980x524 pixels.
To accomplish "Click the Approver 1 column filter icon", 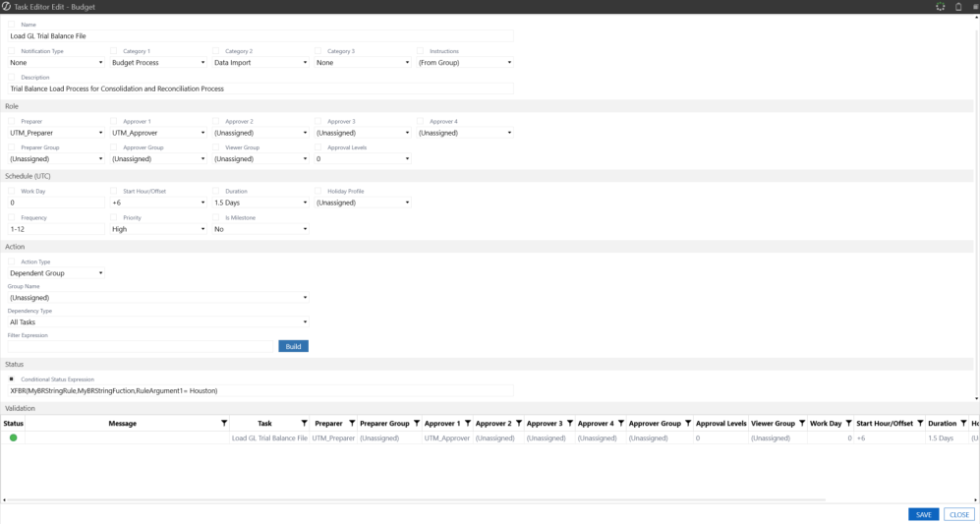I will click(468, 424).
